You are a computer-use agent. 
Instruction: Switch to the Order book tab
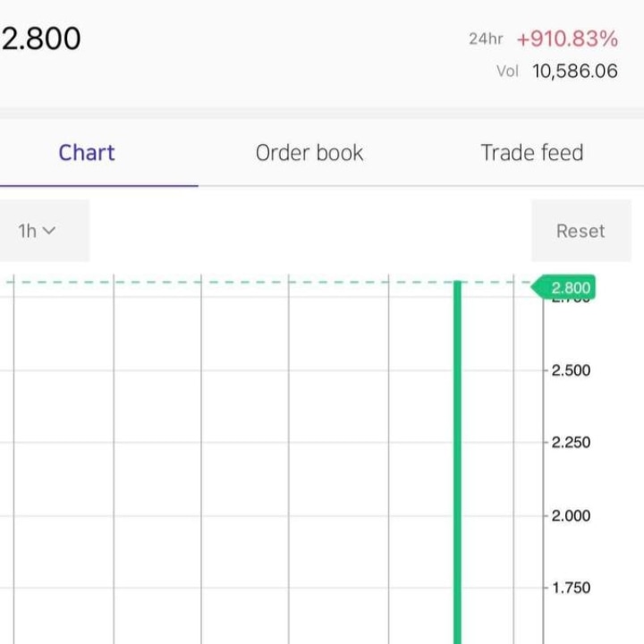309,153
